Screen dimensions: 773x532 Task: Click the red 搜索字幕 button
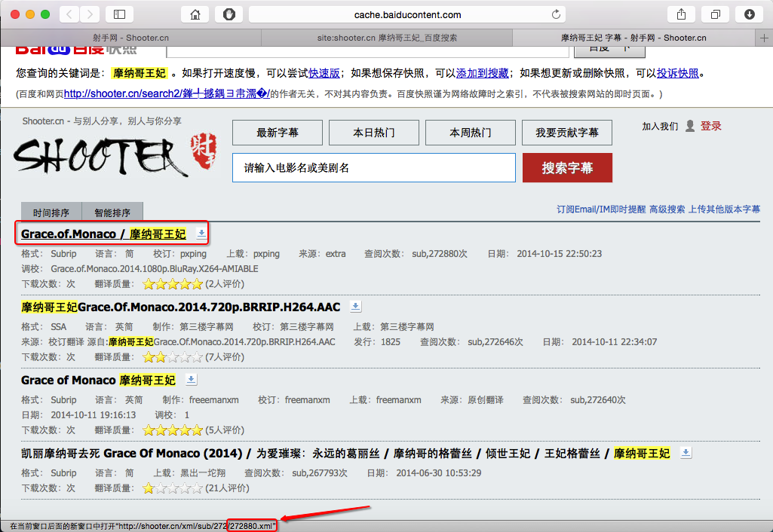tap(567, 167)
